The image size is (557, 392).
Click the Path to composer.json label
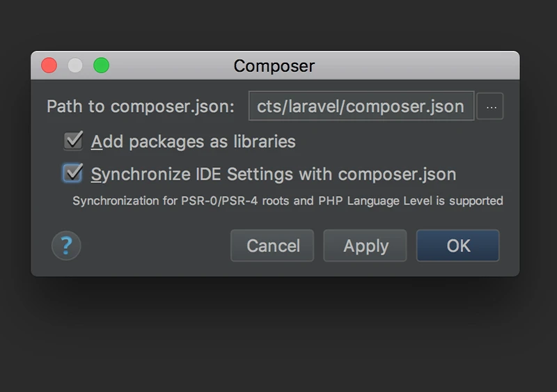coord(141,107)
